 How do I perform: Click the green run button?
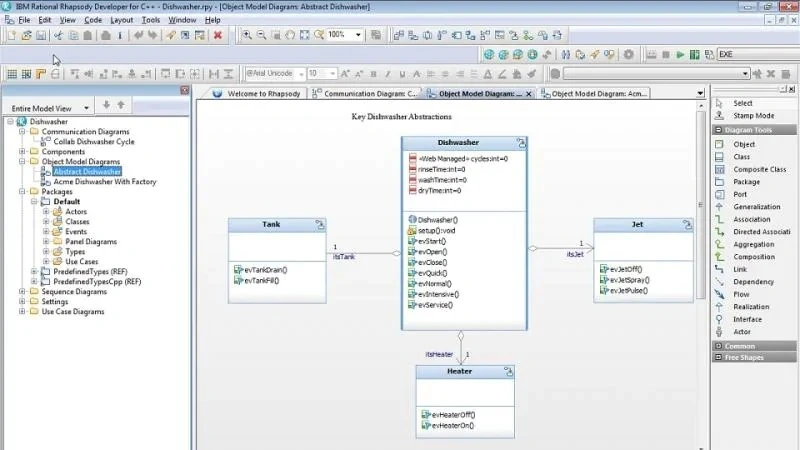click(680, 55)
